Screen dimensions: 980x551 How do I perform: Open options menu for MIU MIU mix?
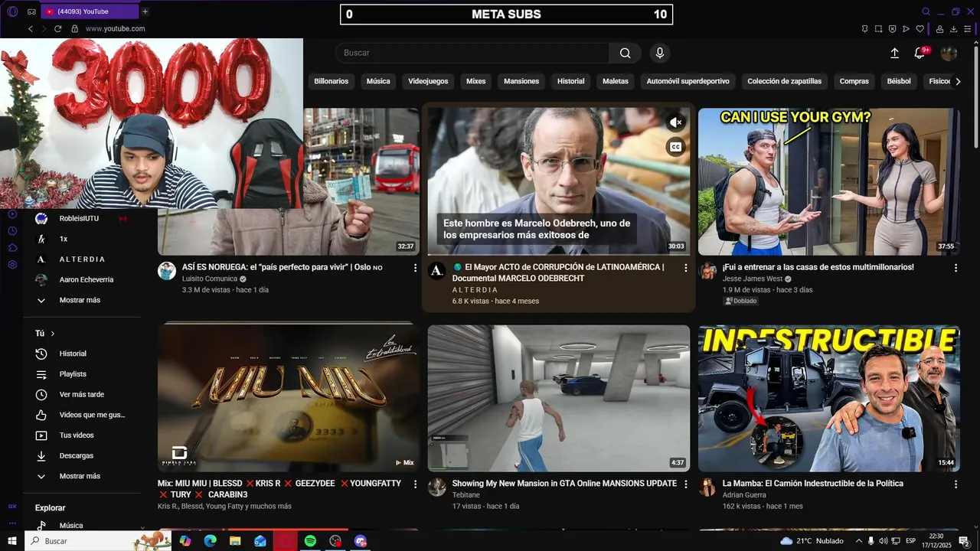416,484
